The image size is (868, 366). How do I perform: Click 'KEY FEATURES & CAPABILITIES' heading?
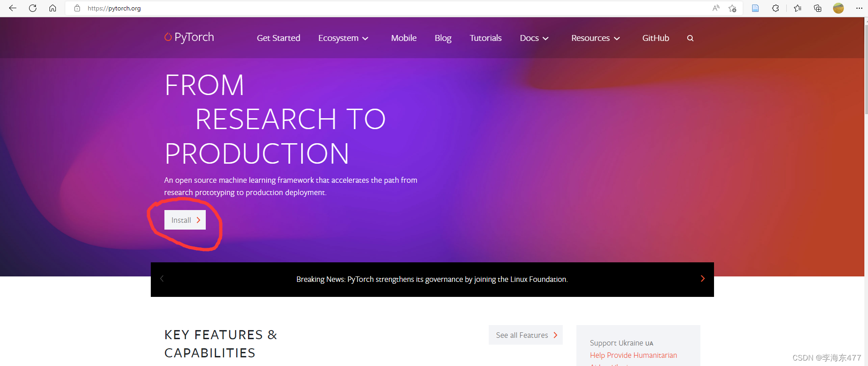tap(221, 344)
